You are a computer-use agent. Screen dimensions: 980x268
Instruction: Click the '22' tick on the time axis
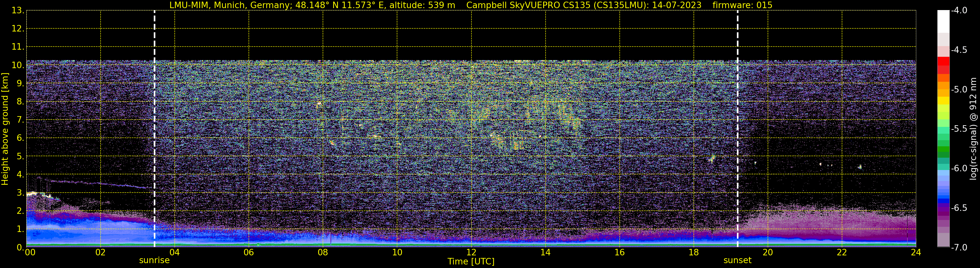point(842,252)
